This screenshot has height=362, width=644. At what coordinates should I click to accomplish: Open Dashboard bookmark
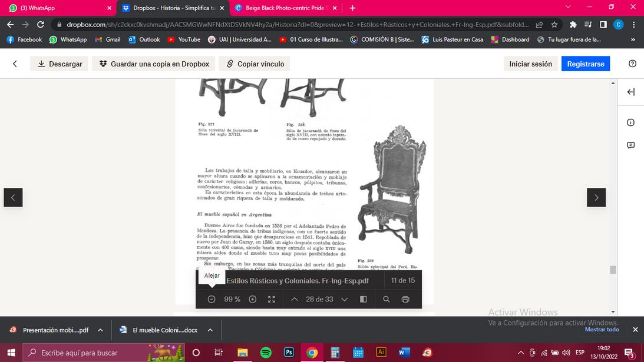(x=510, y=39)
